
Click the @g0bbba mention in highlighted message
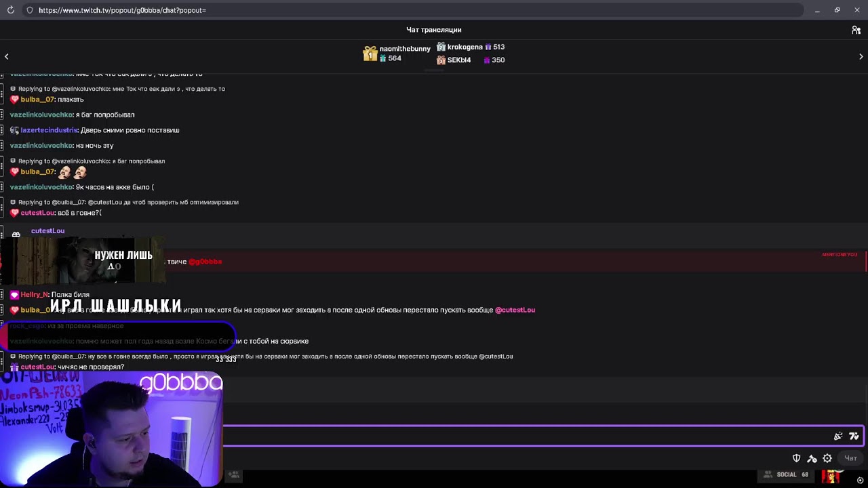click(205, 262)
